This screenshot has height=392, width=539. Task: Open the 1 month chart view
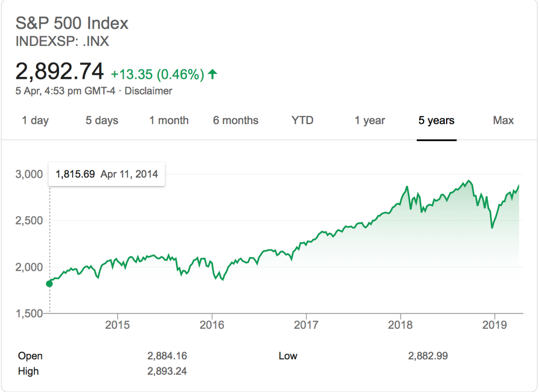169,121
